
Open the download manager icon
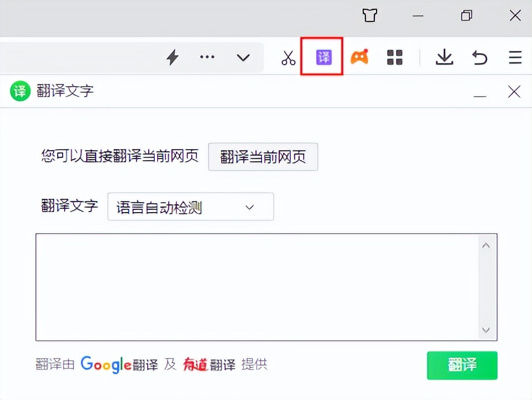[x=445, y=57]
